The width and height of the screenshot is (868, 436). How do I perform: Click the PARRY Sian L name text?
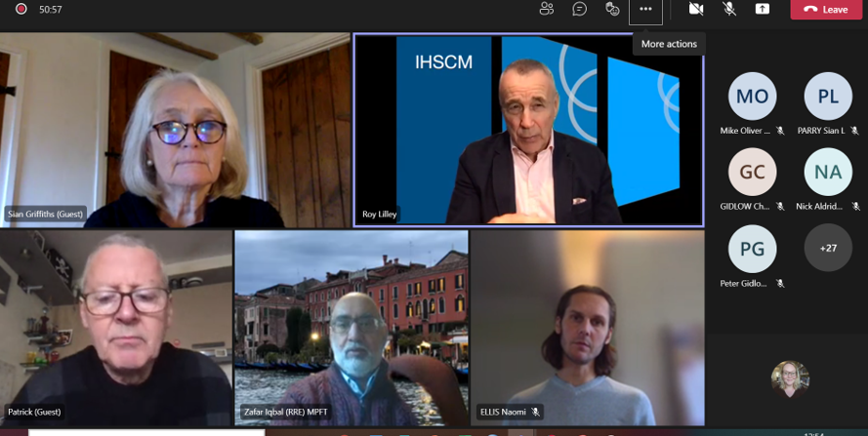(821, 131)
